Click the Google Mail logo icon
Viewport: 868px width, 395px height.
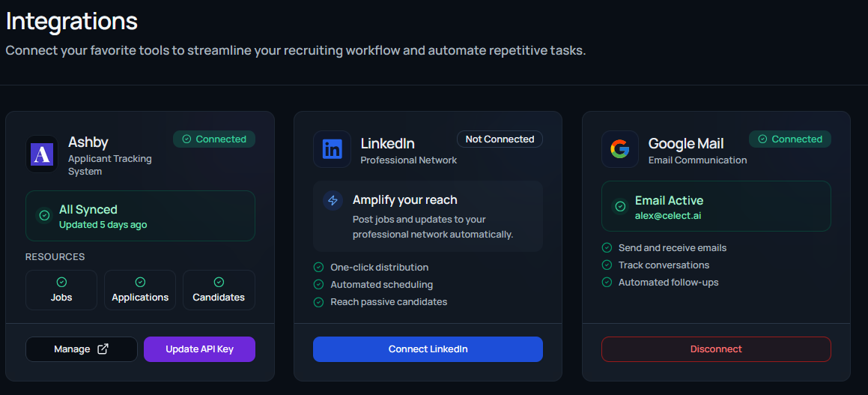(x=619, y=149)
